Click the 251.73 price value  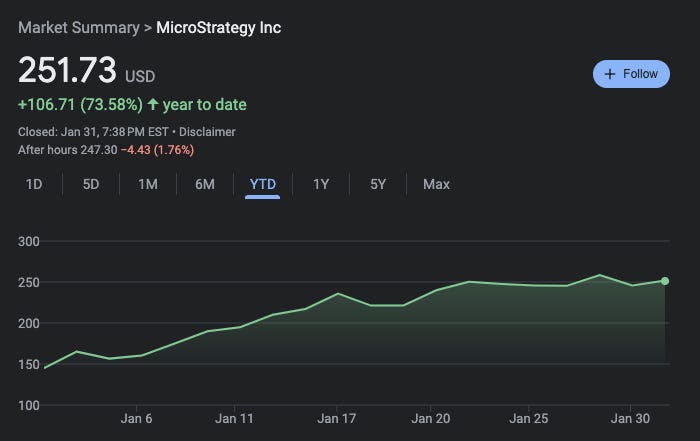coord(67,70)
